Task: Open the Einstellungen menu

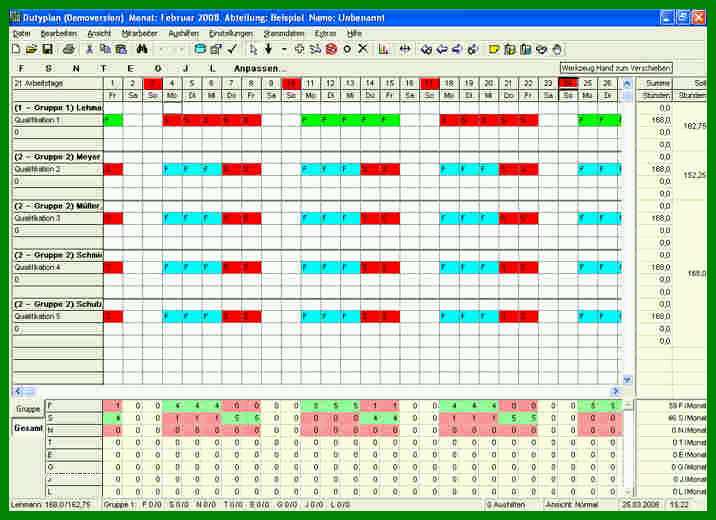Action: coord(231,34)
